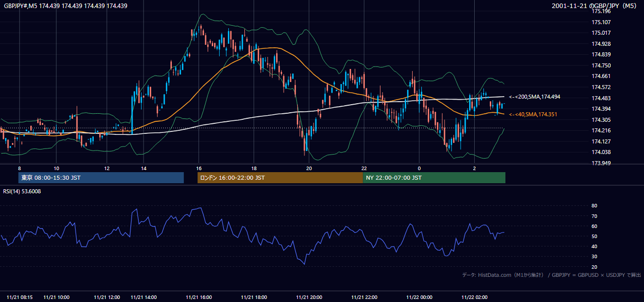Click hour marker 0 under the price chart
Screen dimensions: 644x302
pyautogui.click(x=419, y=168)
